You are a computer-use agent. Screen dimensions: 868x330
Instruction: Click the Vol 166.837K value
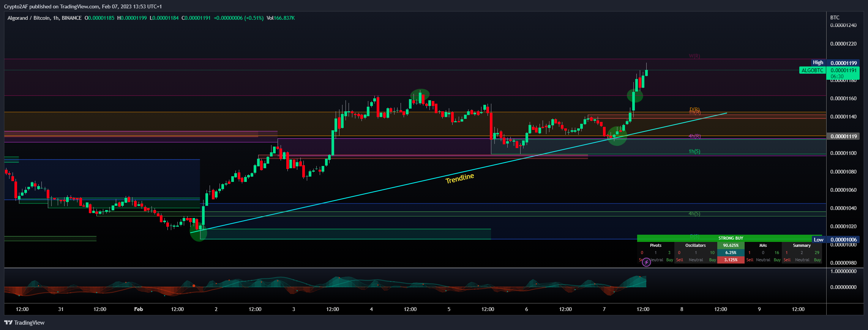281,18
